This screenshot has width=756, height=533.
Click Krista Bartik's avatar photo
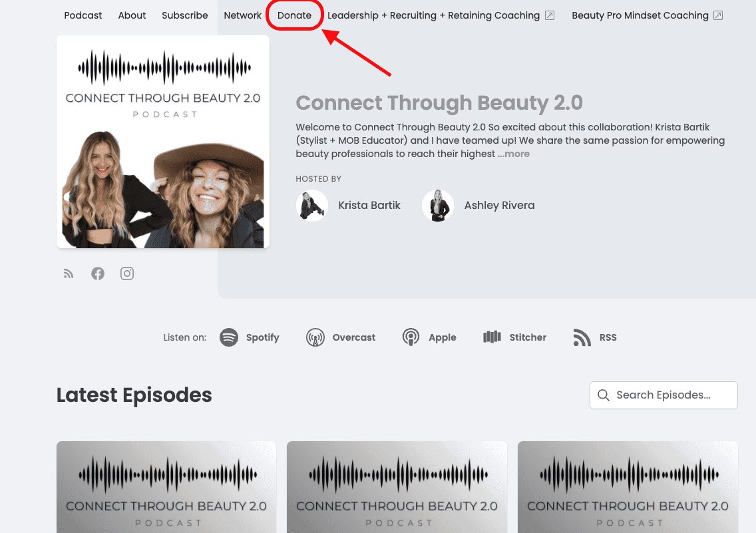[312, 206]
